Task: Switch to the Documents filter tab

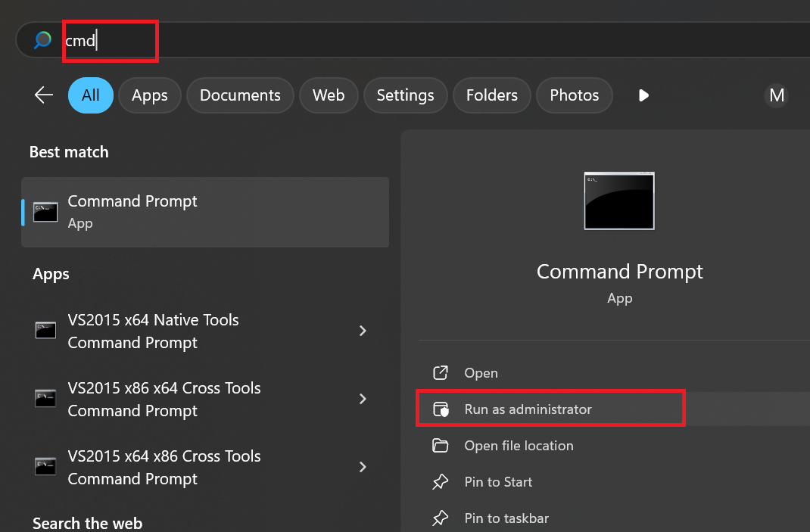Action: pyautogui.click(x=240, y=95)
